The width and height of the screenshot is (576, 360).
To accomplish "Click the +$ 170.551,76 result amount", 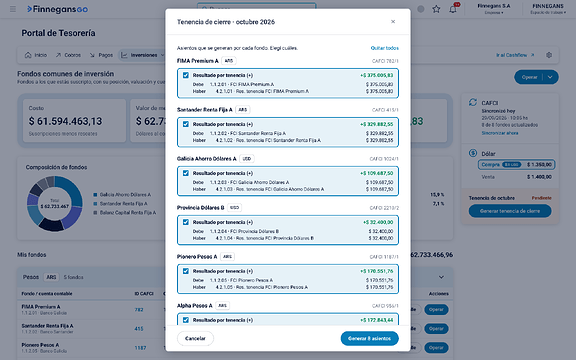I will (x=377, y=271).
